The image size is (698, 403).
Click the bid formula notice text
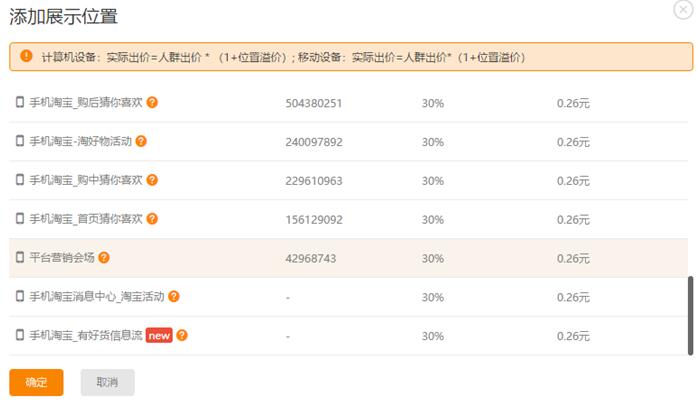click(284, 57)
